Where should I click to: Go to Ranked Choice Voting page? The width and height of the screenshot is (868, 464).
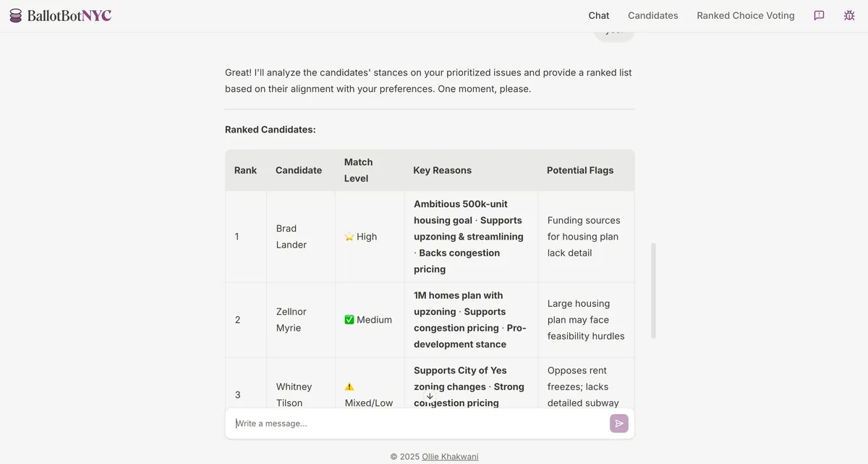[746, 15]
